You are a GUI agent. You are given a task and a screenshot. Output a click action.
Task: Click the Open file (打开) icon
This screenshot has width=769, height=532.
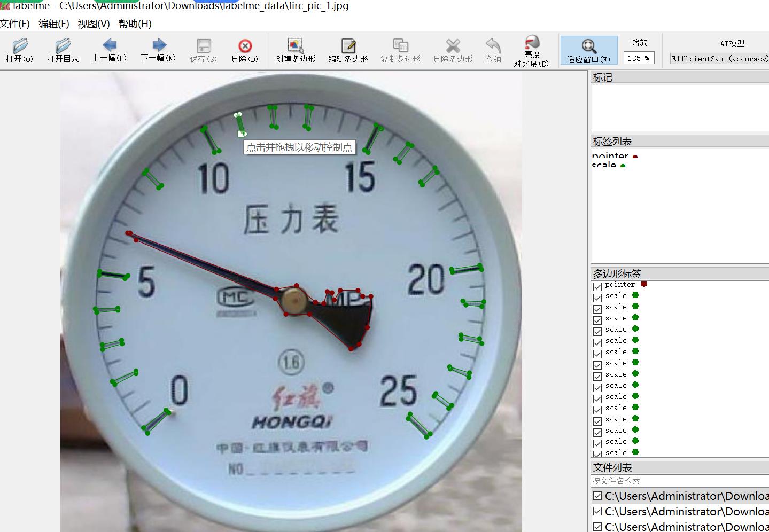(x=20, y=51)
